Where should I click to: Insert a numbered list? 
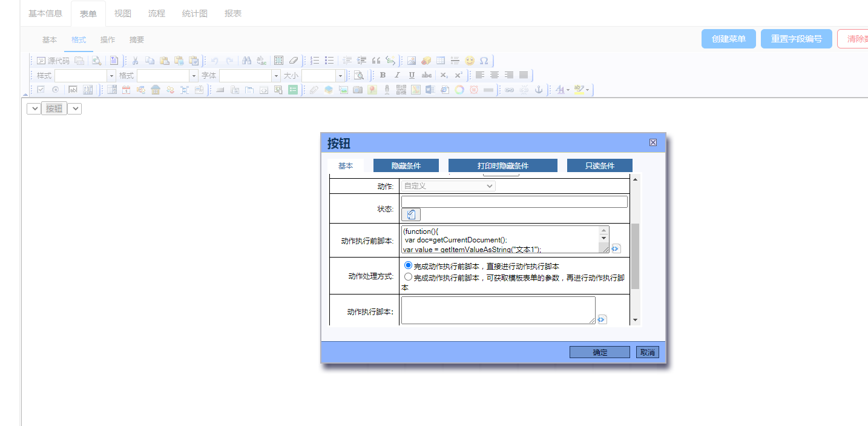pyautogui.click(x=315, y=61)
